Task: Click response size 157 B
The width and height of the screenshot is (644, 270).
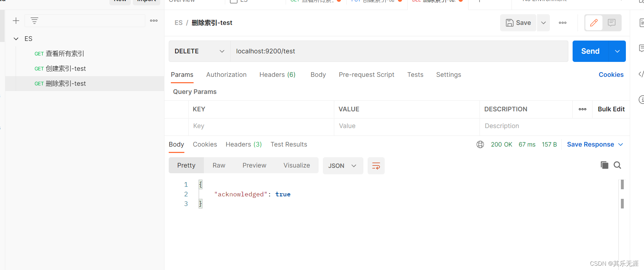Action: (549, 144)
